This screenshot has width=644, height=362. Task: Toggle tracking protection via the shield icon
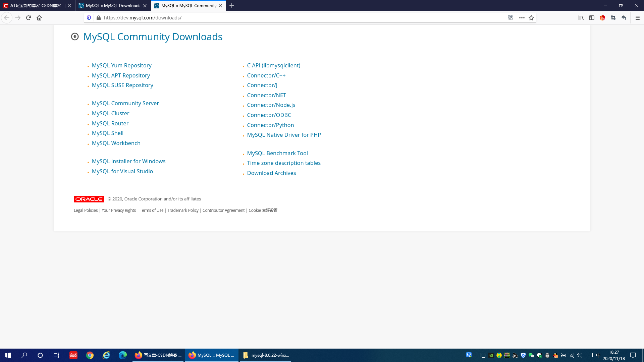89,18
